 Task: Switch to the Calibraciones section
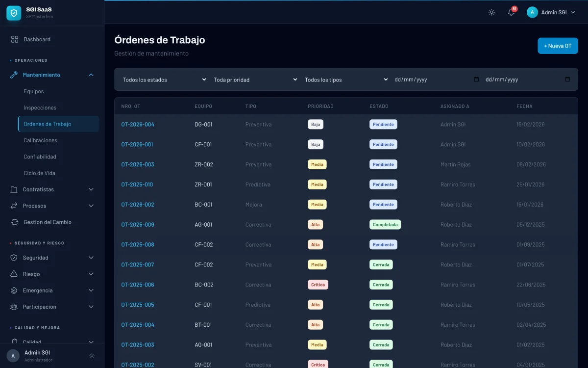39,140
